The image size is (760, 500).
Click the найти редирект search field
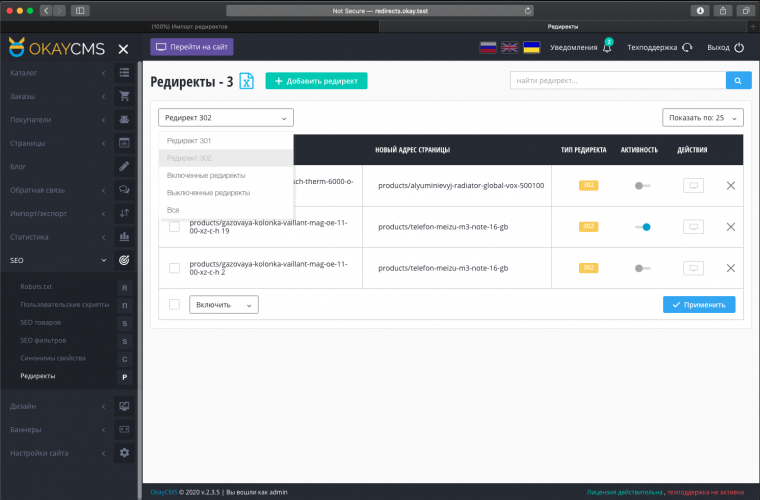coord(617,81)
